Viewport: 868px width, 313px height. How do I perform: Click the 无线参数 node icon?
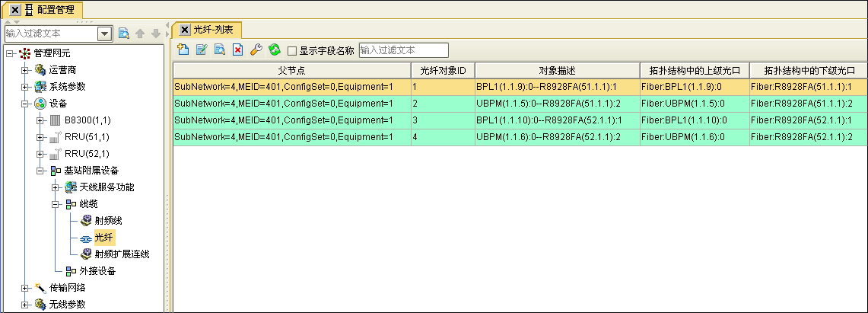tap(40, 304)
